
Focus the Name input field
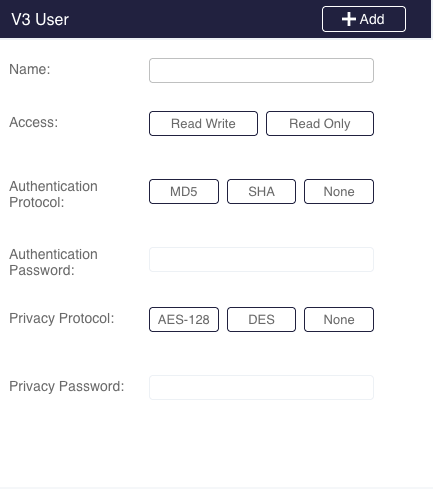tap(261, 70)
